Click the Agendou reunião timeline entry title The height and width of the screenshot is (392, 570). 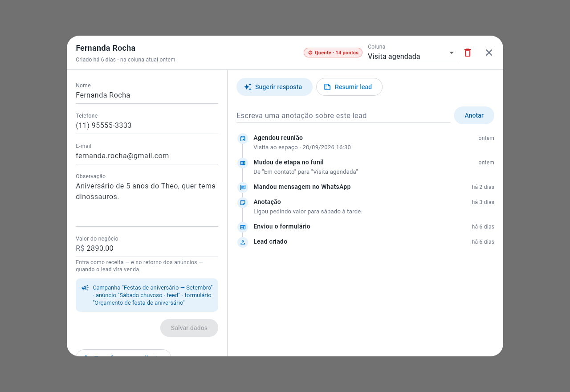click(x=278, y=138)
